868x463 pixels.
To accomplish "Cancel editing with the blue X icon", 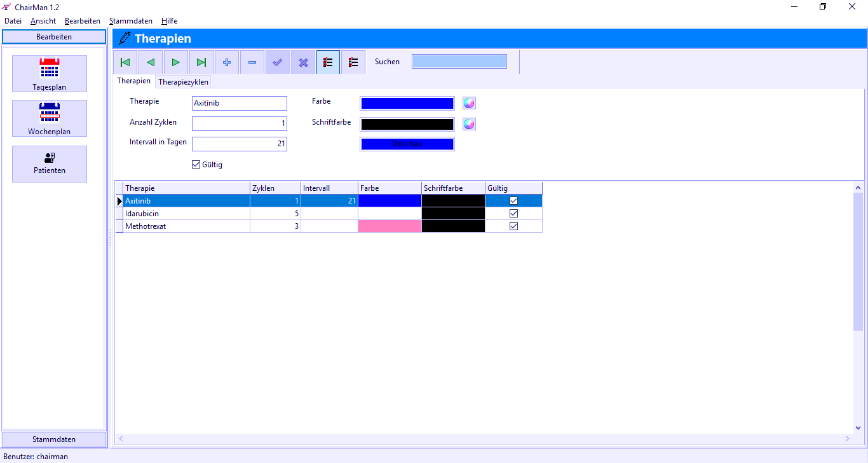I will 303,62.
